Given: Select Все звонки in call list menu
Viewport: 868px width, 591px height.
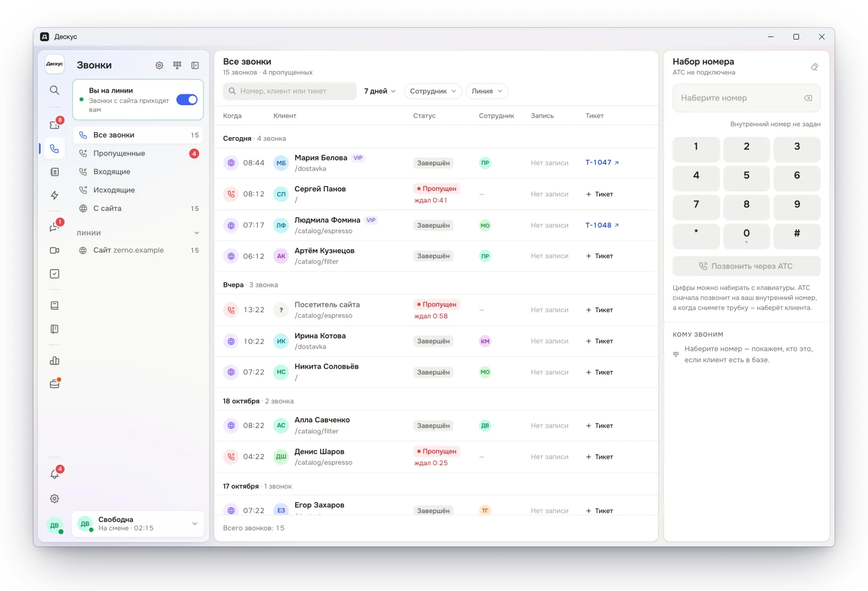Looking at the screenshot, I should 138,135.
